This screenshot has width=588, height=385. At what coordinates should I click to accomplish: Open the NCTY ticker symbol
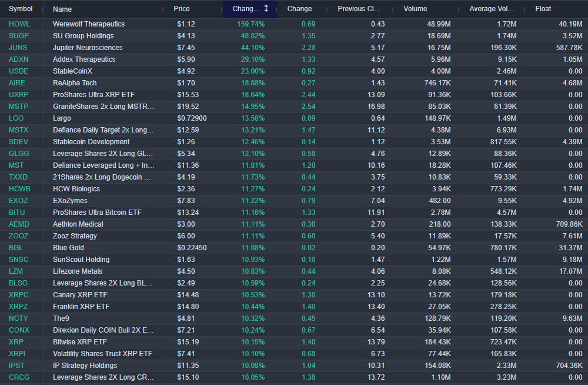(18, 318)
